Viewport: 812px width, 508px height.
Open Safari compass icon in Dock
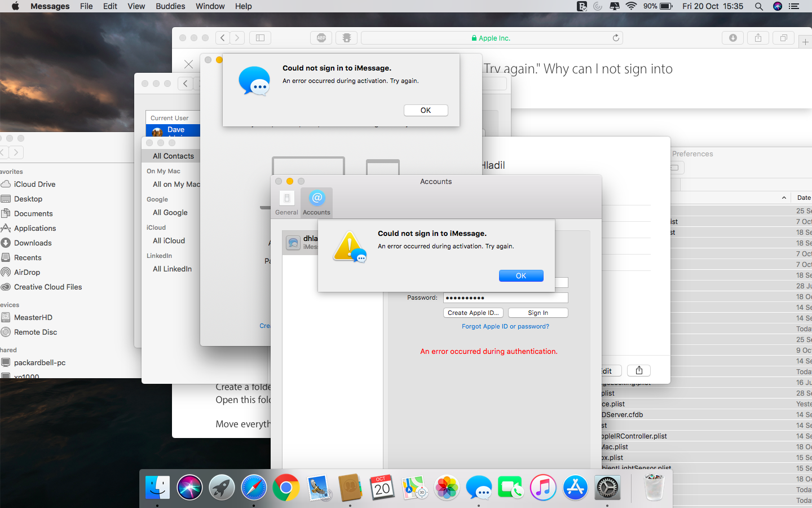point(254,488)
